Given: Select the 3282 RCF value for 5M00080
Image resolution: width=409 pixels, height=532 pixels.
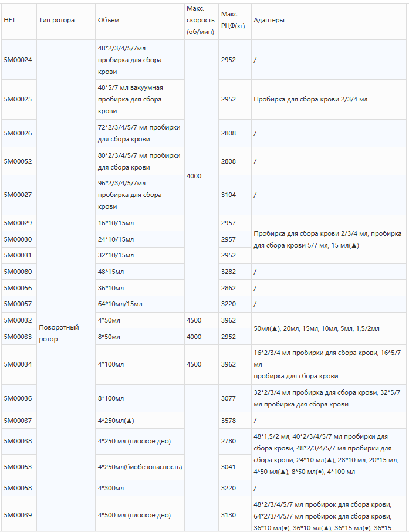Looking at the screenshot, I should click(228, 272).
